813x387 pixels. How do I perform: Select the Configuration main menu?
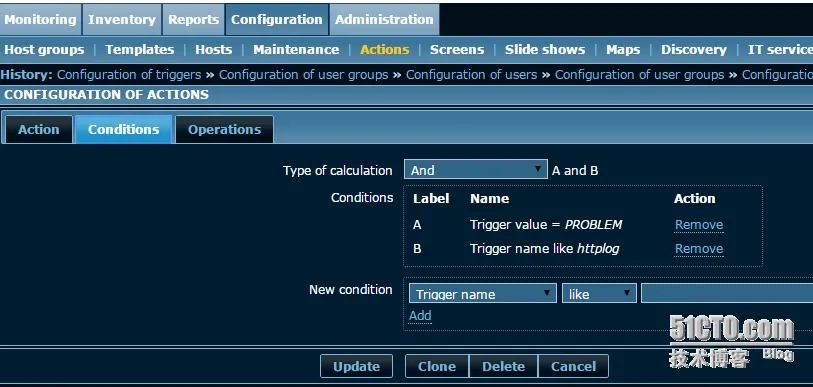pos(277,20)
